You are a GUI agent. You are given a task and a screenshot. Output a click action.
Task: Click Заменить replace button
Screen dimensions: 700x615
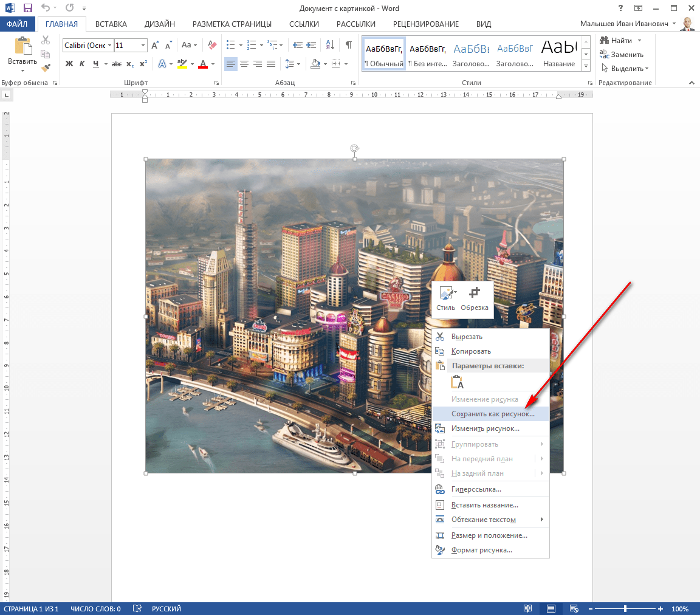click(622, 55)
